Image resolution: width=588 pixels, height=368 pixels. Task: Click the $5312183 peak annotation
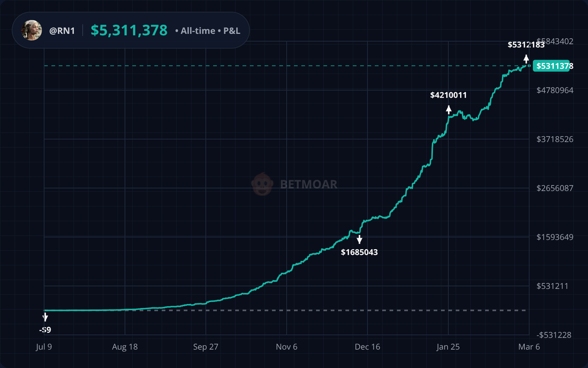click(526, 45)
